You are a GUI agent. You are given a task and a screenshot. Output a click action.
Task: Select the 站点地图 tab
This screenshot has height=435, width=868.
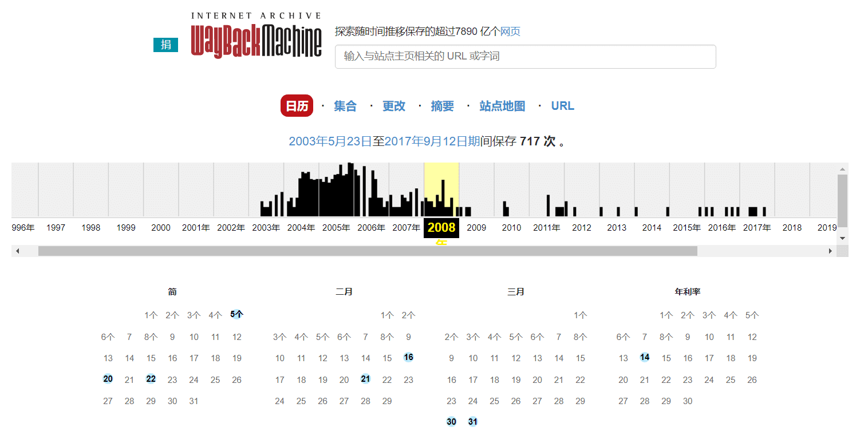point(502,106)
